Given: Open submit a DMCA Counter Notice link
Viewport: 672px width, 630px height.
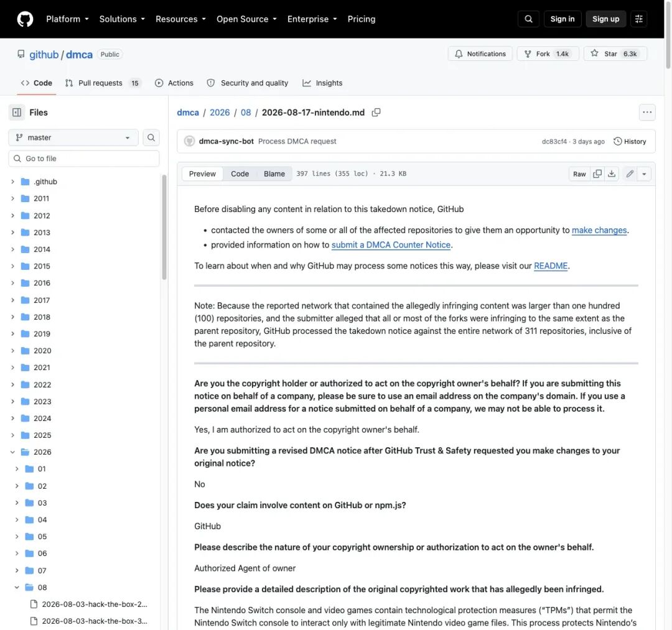Looking at the screenshot, I should (x=391, y=244).
